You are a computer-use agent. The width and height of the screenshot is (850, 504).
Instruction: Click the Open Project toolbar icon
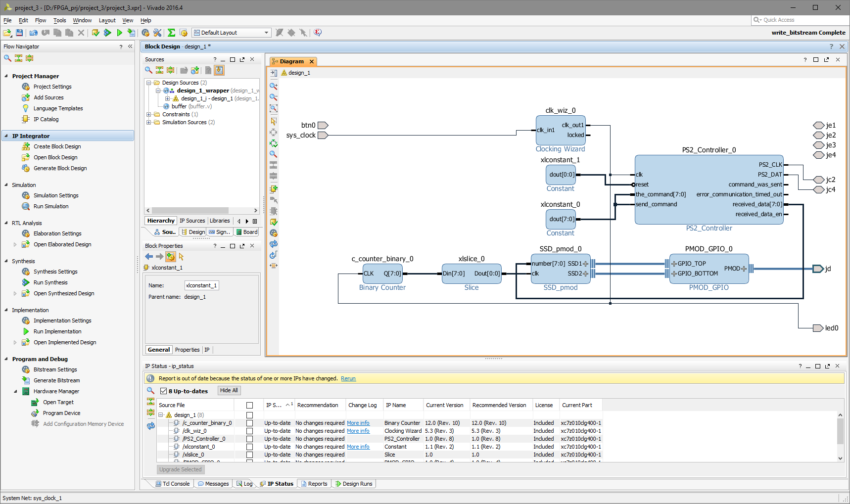7,33
